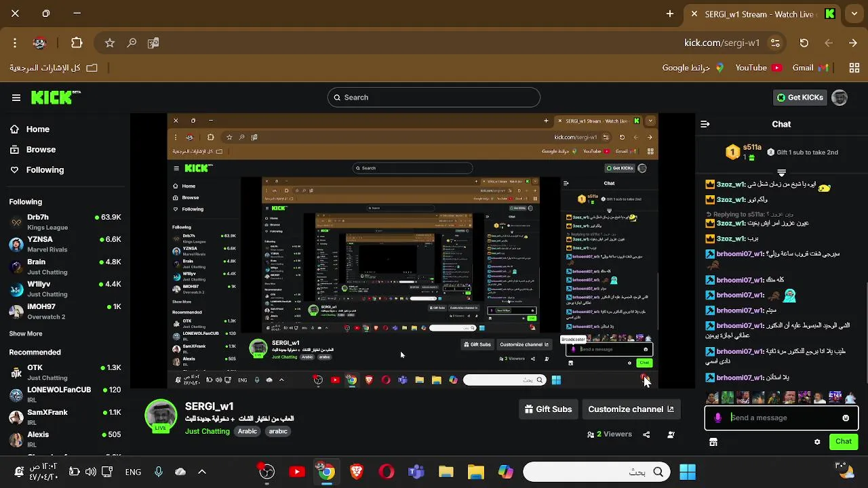The image size is (868, 488).
Task: Open iMOH97 channel in Following list
Action: tap(65, 311)
